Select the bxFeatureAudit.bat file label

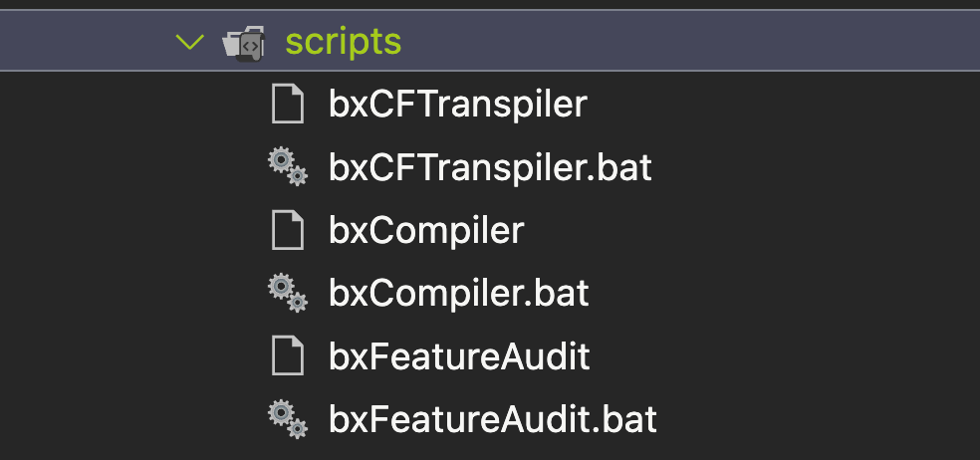(493, 418)
